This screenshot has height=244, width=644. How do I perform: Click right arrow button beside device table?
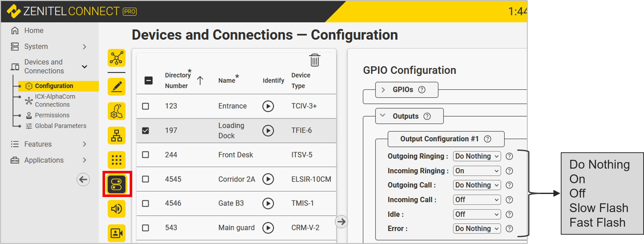pyautogui.click(x=341, y=222)
